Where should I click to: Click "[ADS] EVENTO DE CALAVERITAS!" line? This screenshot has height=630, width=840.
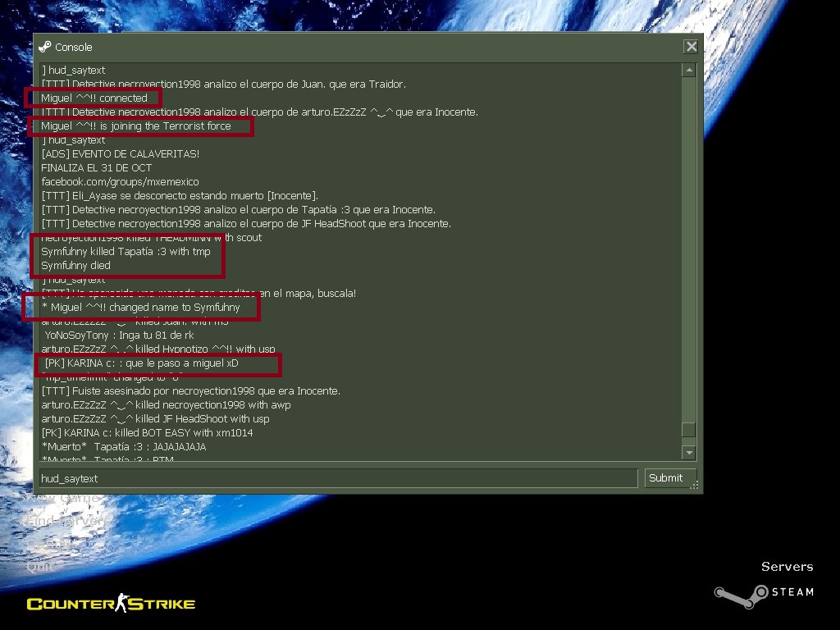pos(121,153)
